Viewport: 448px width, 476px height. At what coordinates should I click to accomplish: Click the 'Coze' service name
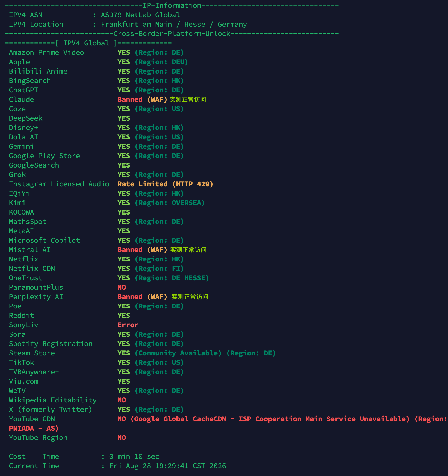[17, 109]
